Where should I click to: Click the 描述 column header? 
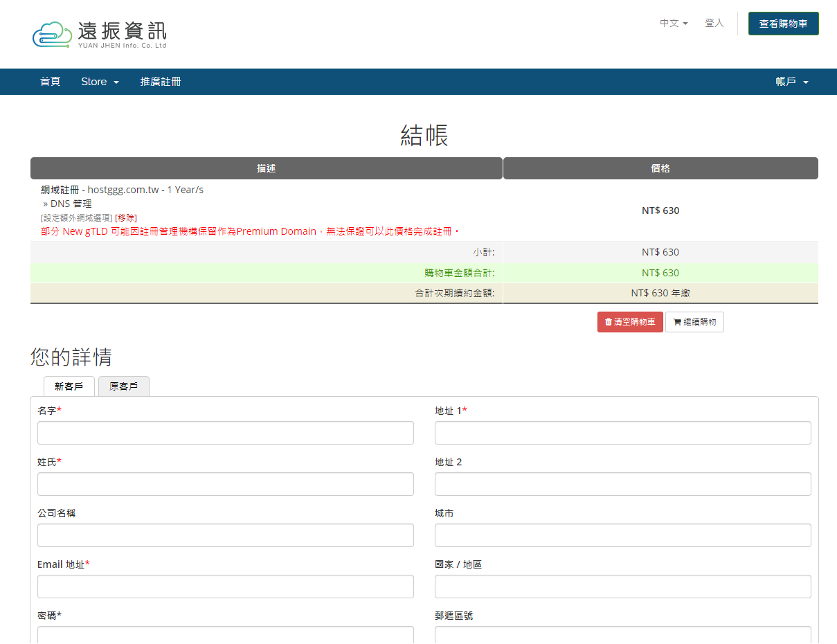click(267, 168)
